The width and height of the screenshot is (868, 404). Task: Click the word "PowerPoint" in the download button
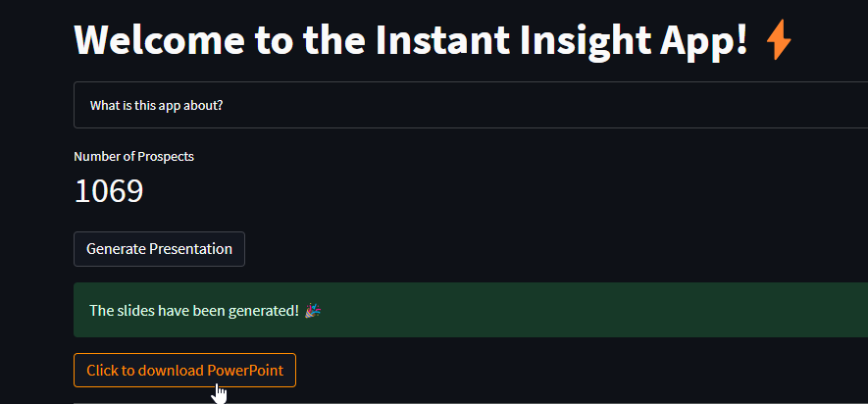pos(245,371)
